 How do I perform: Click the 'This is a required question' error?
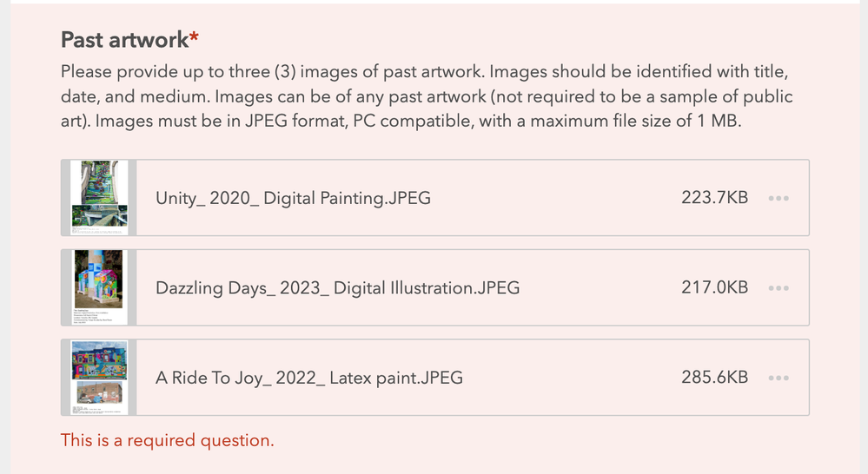167,440
